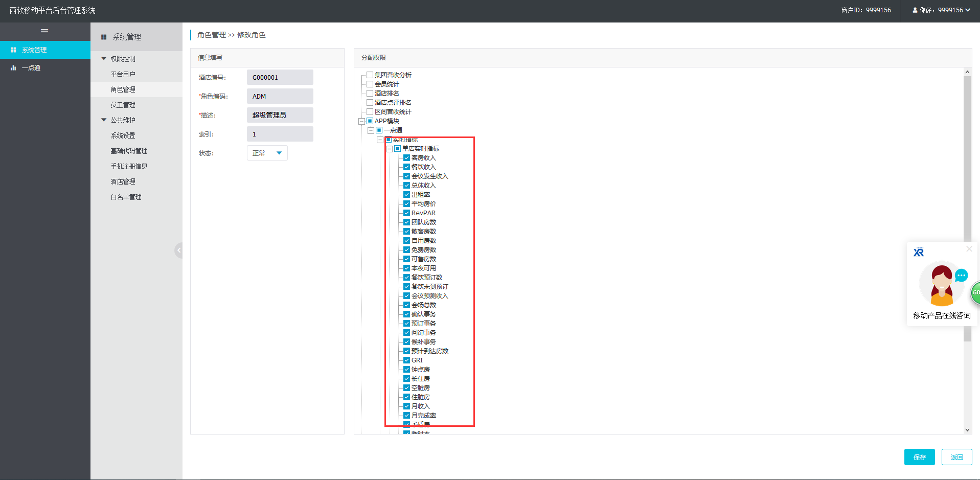
Task: Check the 集团营收分析 checkbox
Action: click(370, 75)
